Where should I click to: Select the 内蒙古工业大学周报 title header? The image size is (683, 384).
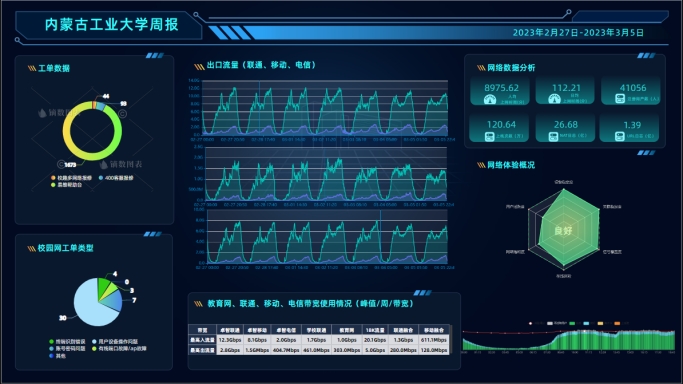click(x=112, y=24)
